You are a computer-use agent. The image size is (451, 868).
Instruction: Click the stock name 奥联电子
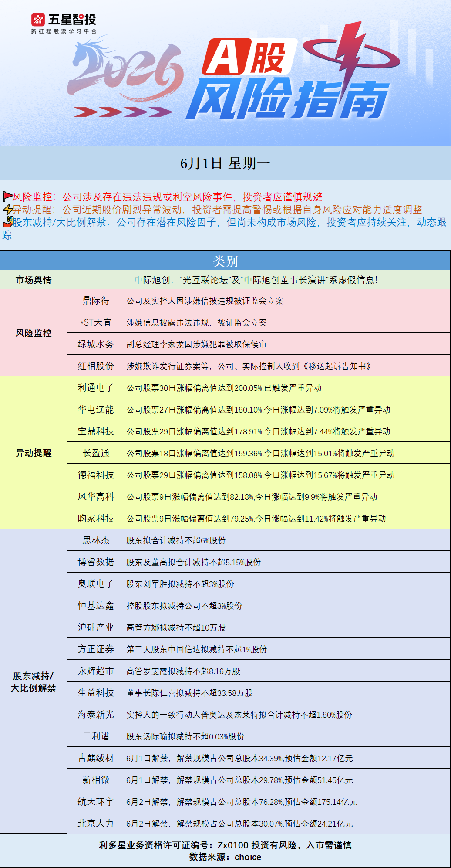[96, 584]
